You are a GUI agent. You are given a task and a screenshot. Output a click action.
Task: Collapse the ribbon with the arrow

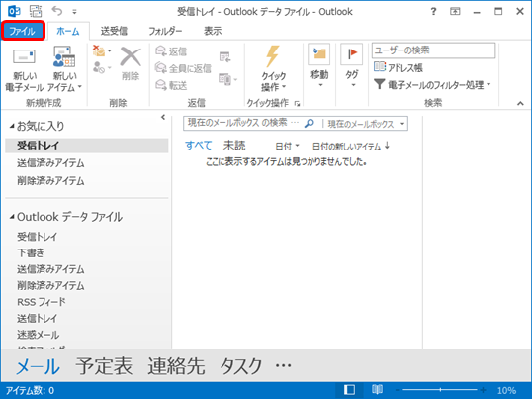point(520,104)
